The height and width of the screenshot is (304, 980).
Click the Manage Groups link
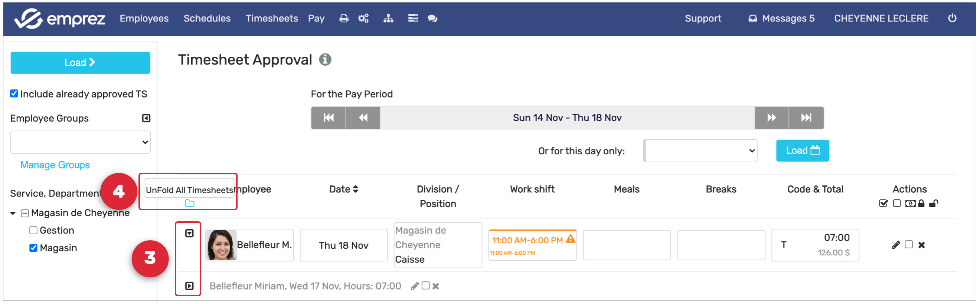[x=55, y=165]
